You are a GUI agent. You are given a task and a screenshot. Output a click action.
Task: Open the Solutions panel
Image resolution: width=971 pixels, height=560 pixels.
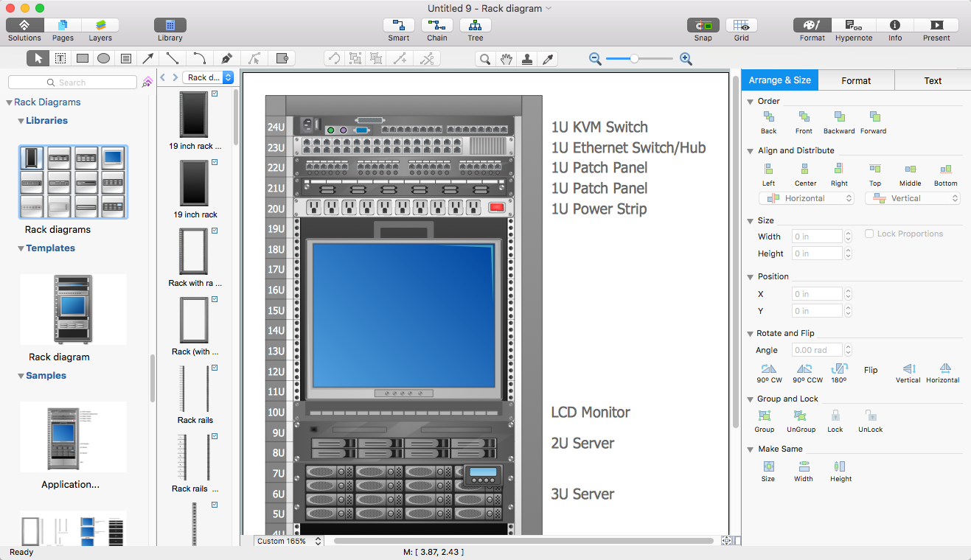24,26
